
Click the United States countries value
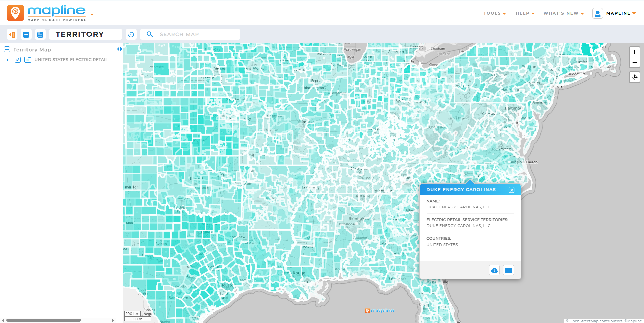pos(442,245)
